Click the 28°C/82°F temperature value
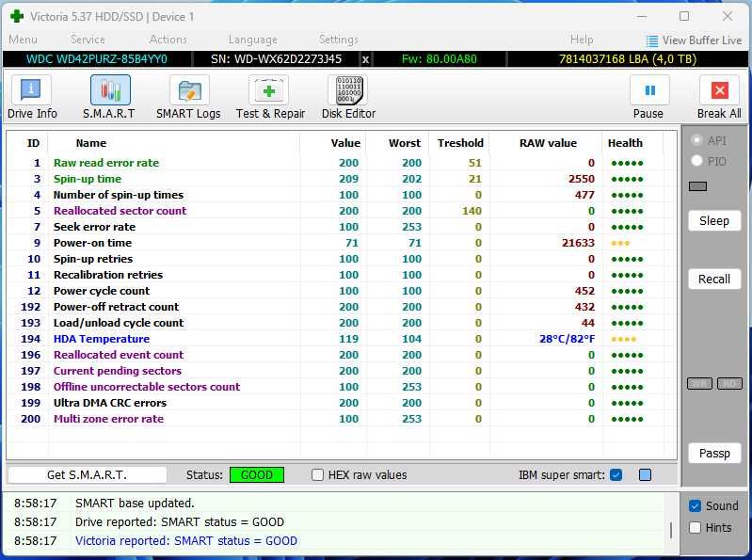This screenshot has height=560, width=752. tap(567, 339)
